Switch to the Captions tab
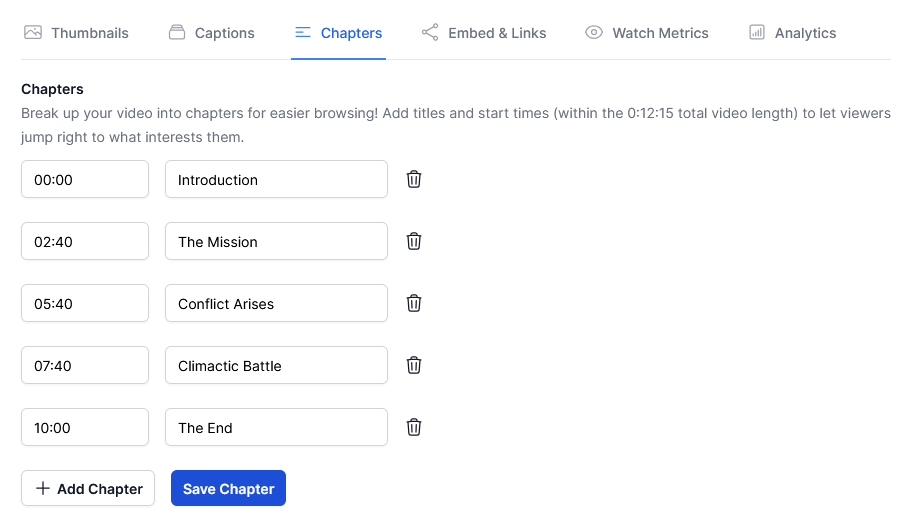 (x=211, y=33)
